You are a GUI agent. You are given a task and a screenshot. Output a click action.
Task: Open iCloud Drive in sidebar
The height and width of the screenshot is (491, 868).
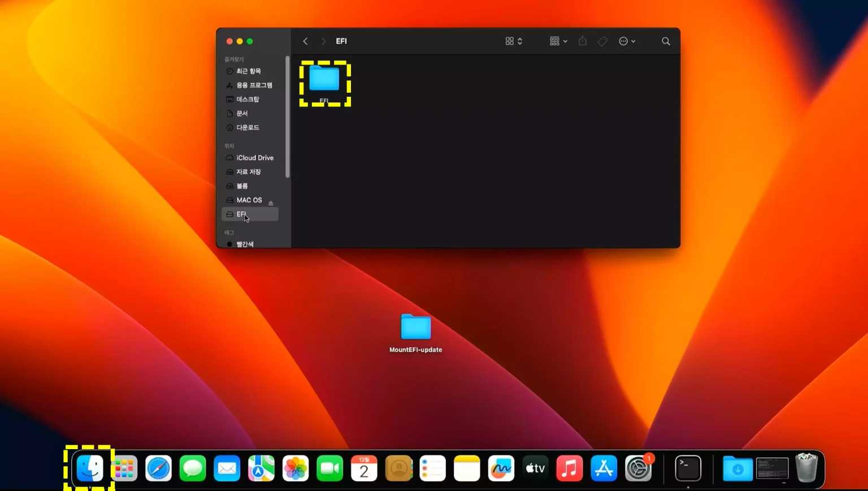pyautogui.click(x=250, y=158)
